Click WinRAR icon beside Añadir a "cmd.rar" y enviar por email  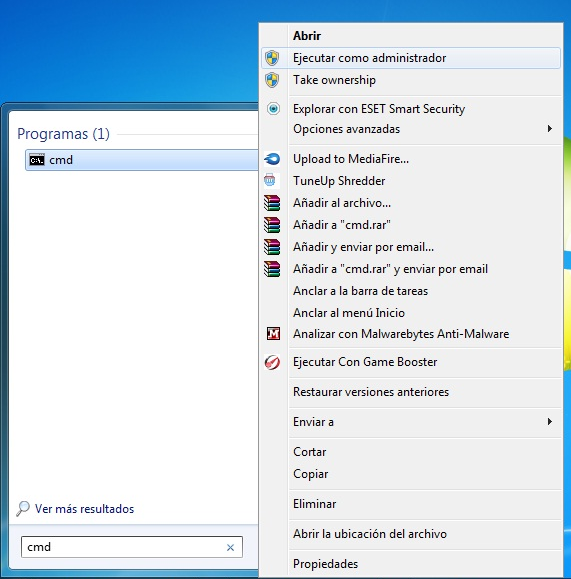click(x=272, y=269)
